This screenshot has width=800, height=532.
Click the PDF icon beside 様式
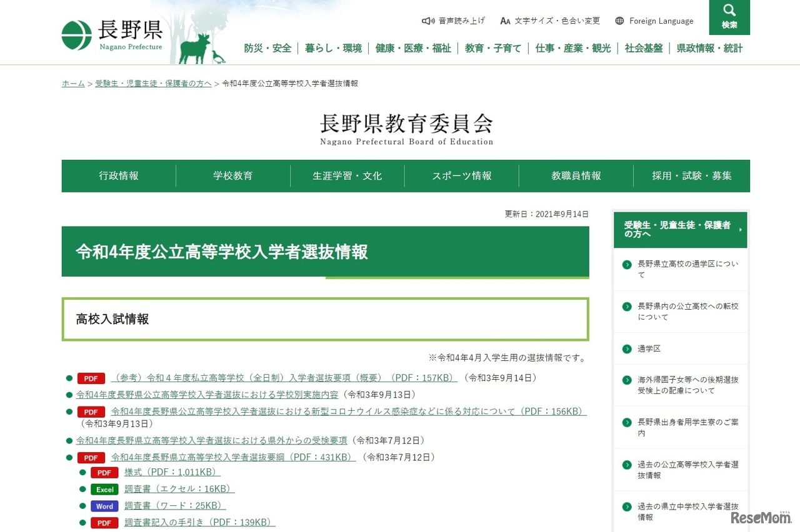click(x=104, y=473)
